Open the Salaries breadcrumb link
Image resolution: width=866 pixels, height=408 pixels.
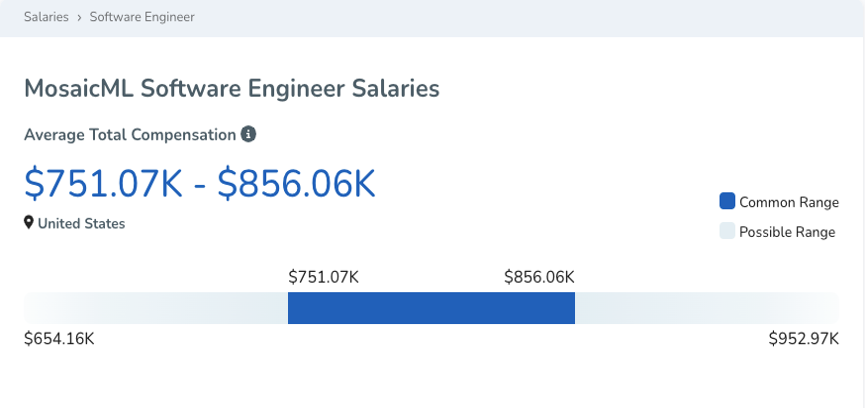coord(46,17)
